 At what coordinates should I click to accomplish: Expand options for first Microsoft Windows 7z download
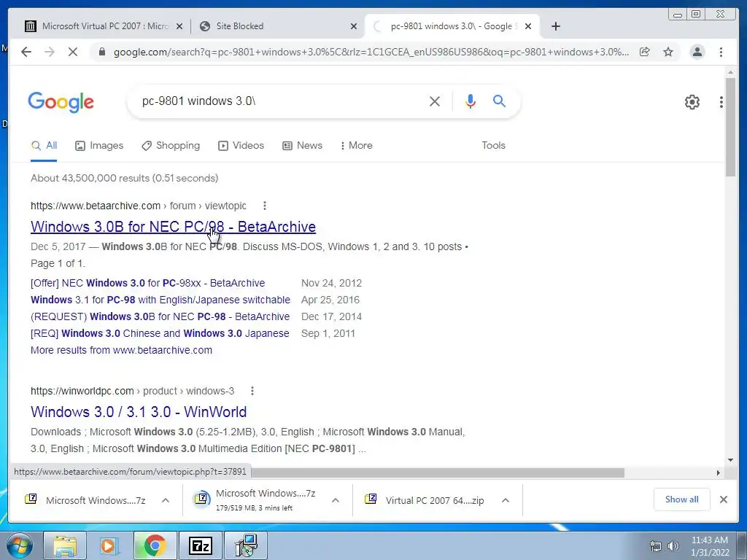pos(166,500)
